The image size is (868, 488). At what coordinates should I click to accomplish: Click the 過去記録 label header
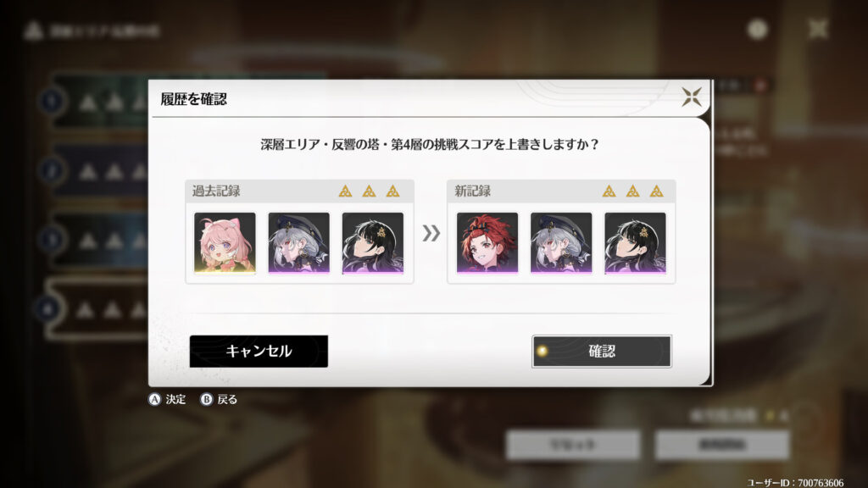216,191
